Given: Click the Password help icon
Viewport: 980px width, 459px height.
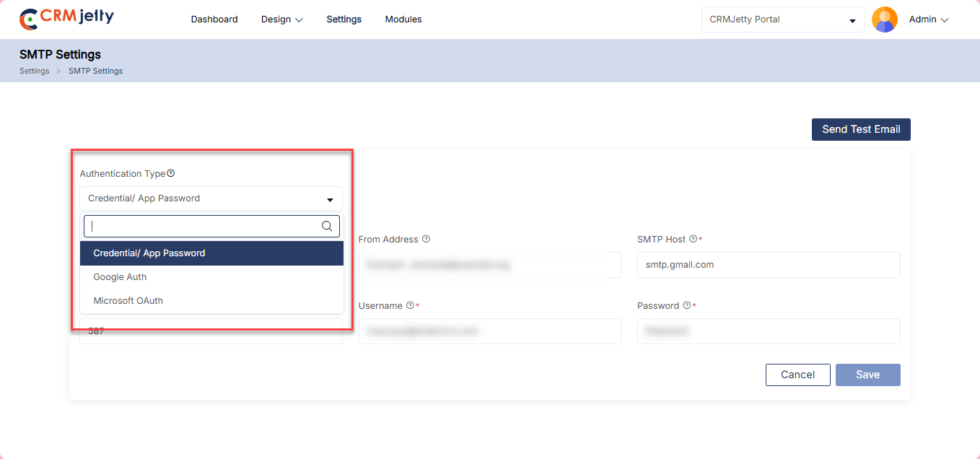Looking at the screenshot, I should click(x=686, y=305).
